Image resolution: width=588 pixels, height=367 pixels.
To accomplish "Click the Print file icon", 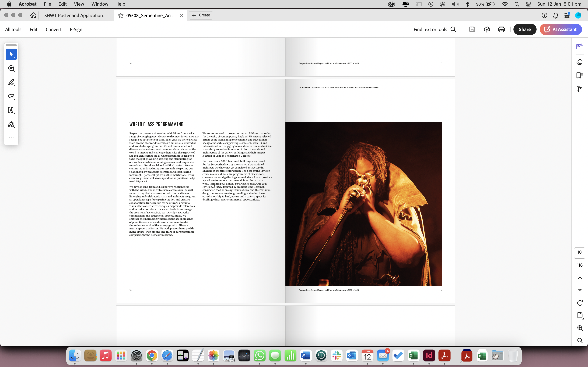I will (502, 29).
